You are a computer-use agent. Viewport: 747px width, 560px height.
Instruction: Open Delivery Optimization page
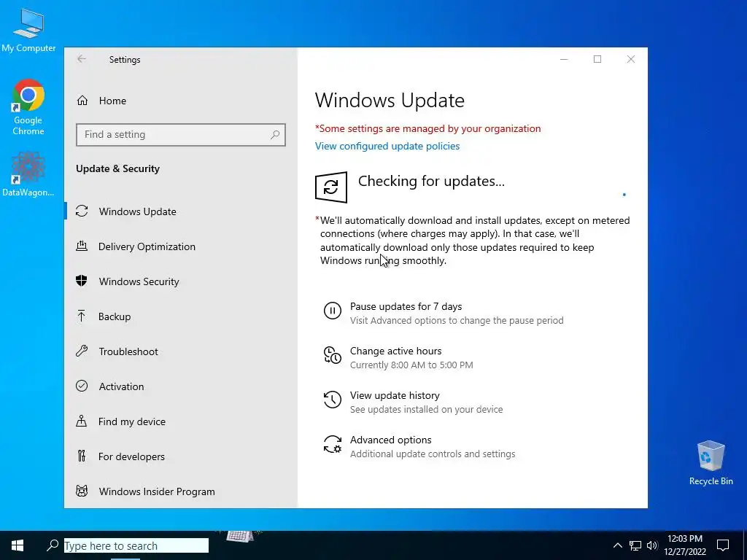tap(181, 246)
